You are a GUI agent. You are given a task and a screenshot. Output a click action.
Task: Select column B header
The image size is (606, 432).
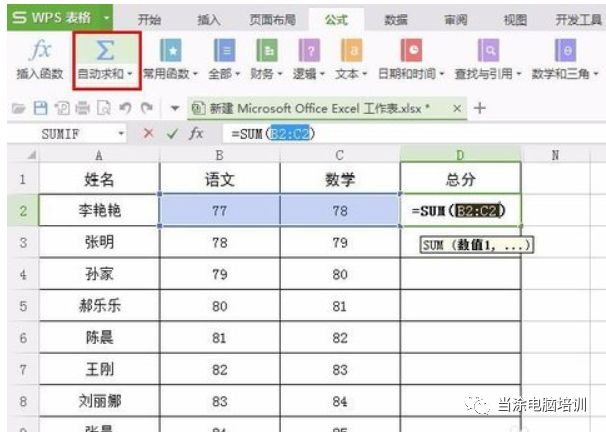(x=220, y=155)
